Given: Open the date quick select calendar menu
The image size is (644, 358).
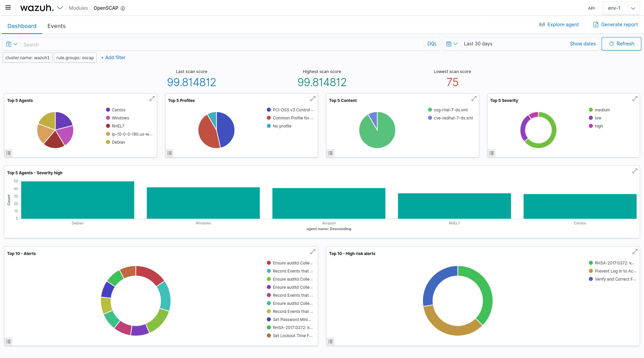Looking at the screenshot, I should [452, 44].
